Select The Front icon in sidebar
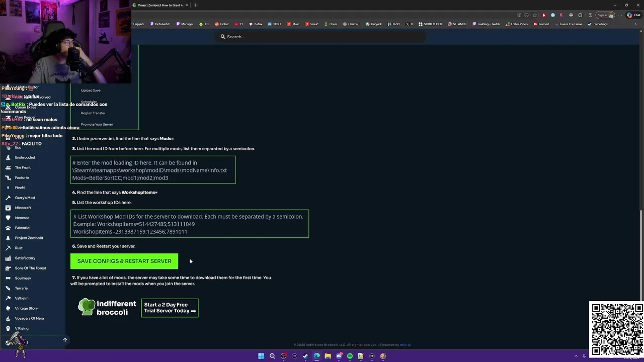 [x=8, y=167]
